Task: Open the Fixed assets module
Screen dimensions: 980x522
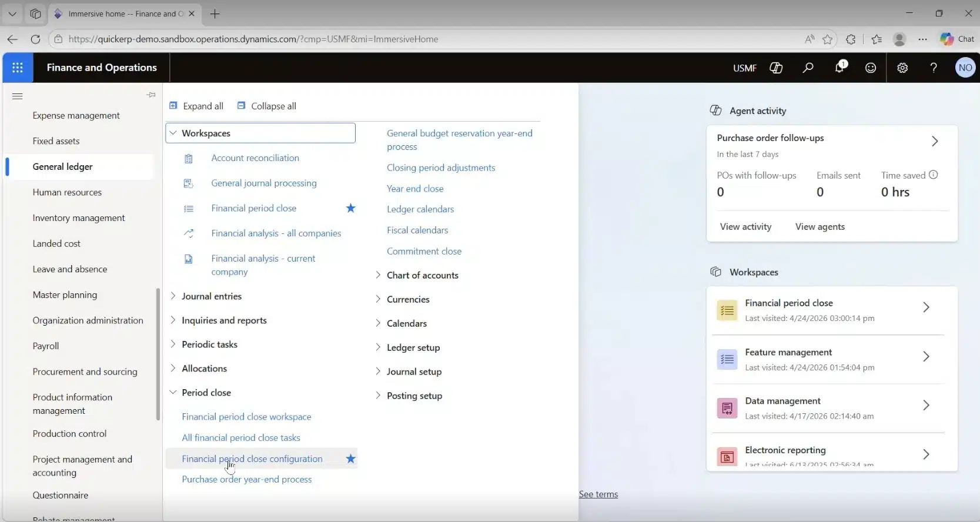Action: coord(56,141)
